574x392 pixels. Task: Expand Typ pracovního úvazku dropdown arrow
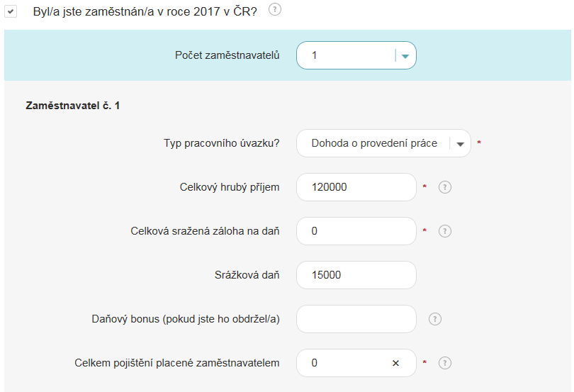[x=461, y=143]
